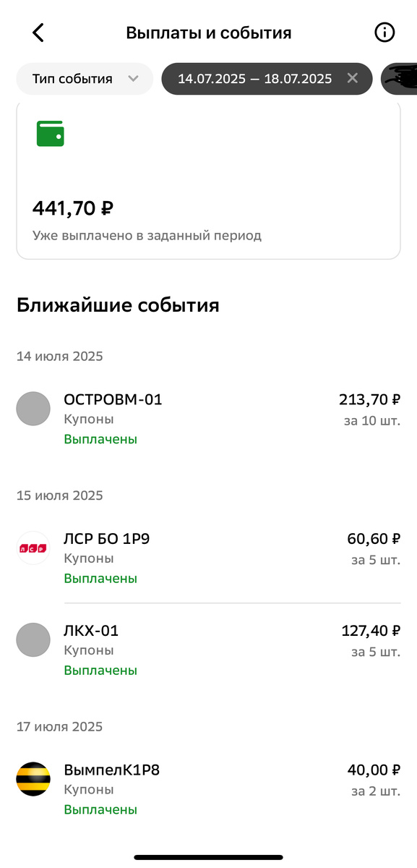Tap the Выплачены label under ОСТРОВМ-01
This screenshot has height=868, width=417.
click(100, 438)
